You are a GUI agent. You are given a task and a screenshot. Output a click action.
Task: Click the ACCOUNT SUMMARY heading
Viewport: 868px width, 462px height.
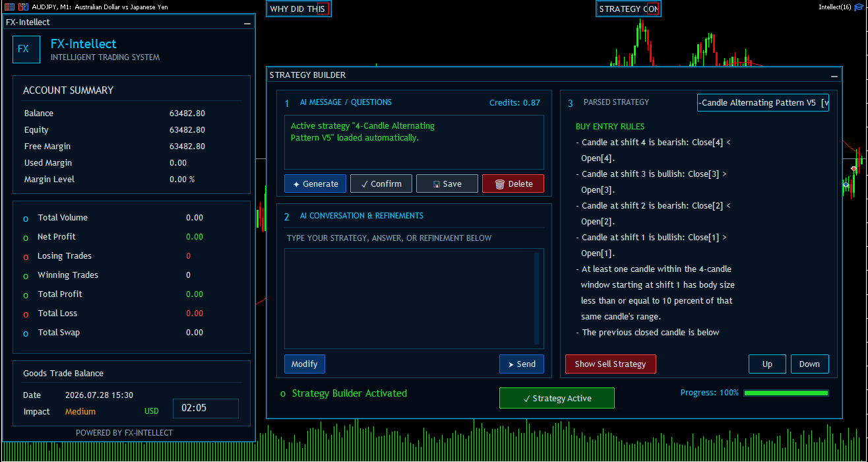[69, 90]
